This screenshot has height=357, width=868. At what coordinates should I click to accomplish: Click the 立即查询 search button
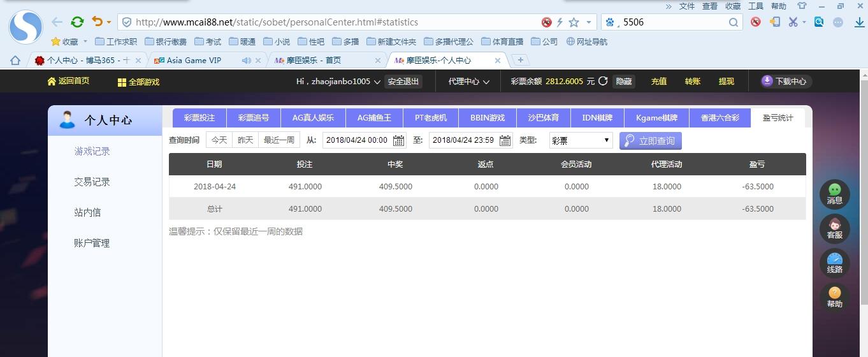tap(650, 140)
